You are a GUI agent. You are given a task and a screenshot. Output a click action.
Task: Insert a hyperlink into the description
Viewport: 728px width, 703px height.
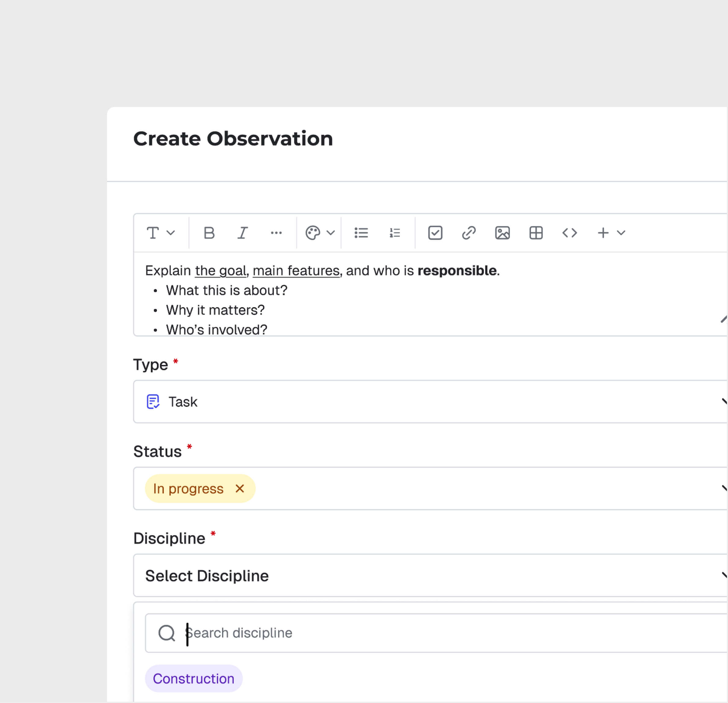tap(468, 233)
